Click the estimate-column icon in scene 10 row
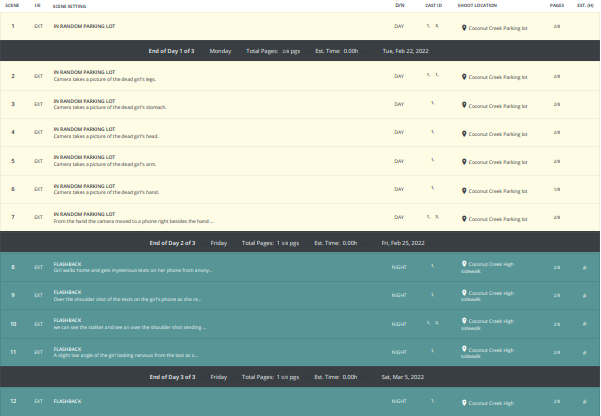601x416 pixels. pyautogui.click(x=585, y=324)
